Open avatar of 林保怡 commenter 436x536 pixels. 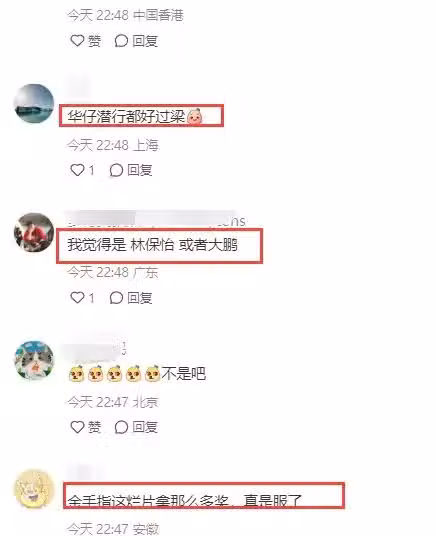pyautogui.click(x=34, y=232)
